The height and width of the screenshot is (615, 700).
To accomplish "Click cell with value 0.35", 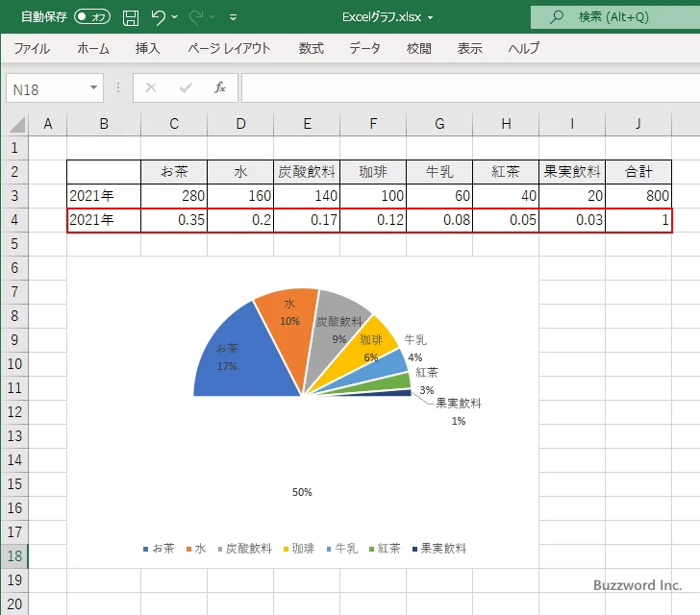I will tap(174, 220).
